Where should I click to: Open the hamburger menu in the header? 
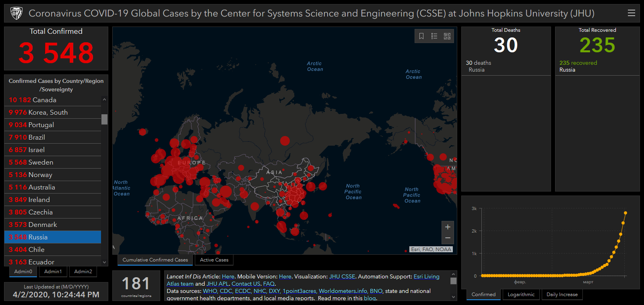click(x=632, y=13)
